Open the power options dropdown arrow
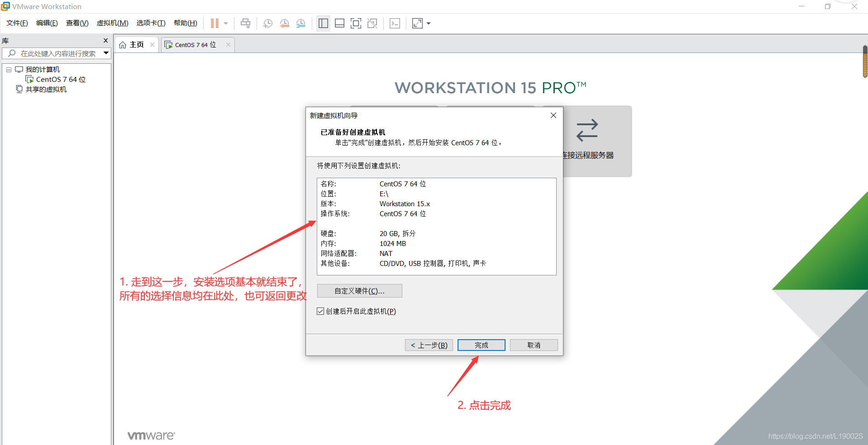 click(225, 23)
